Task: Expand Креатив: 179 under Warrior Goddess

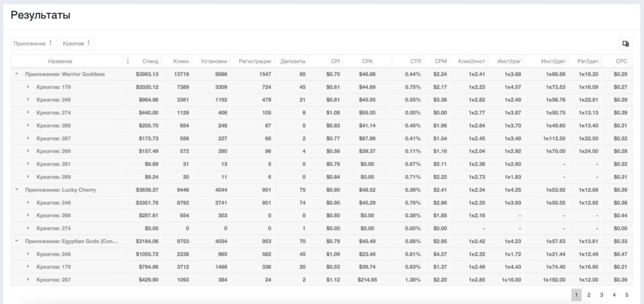Action: 28,87
